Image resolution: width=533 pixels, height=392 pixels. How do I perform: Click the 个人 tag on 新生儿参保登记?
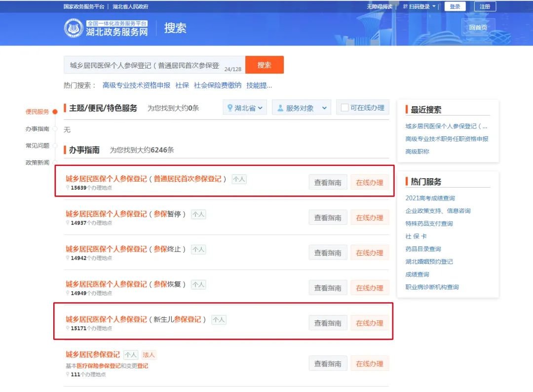tap(219, 319)
